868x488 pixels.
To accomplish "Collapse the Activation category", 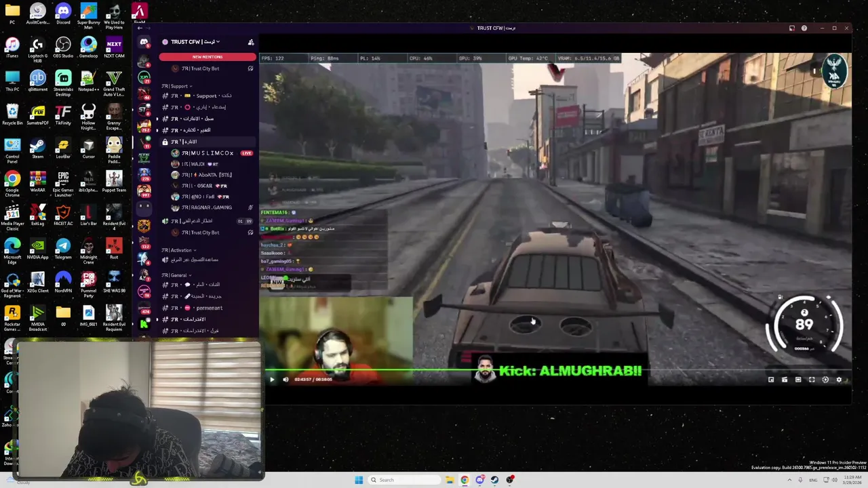I will pos(179,250).
